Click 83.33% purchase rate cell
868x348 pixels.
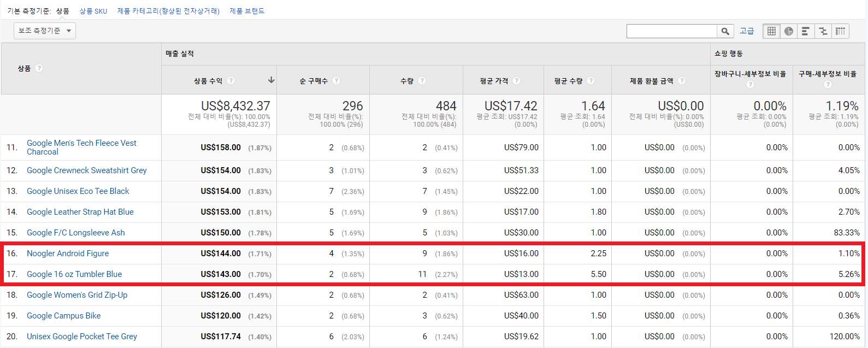click(x=847, y=233)
